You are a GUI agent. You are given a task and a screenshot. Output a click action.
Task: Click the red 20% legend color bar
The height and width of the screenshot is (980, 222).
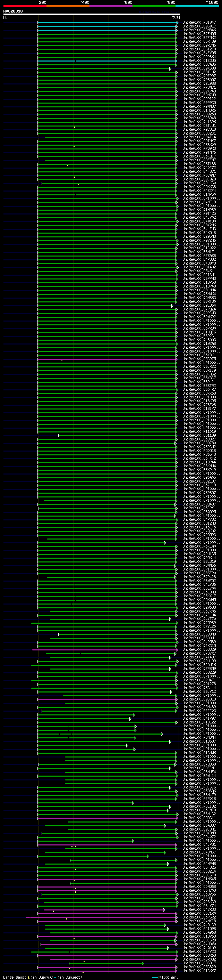coord(25,6)
